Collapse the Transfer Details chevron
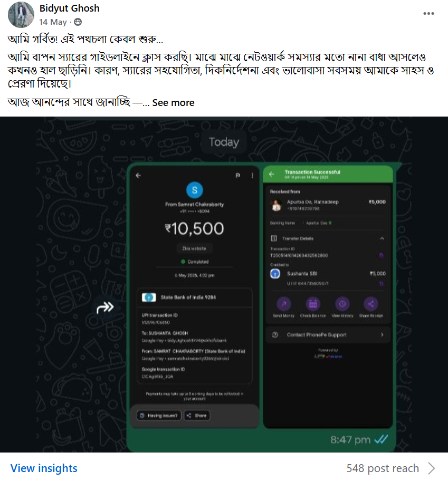 pos(382,238)
